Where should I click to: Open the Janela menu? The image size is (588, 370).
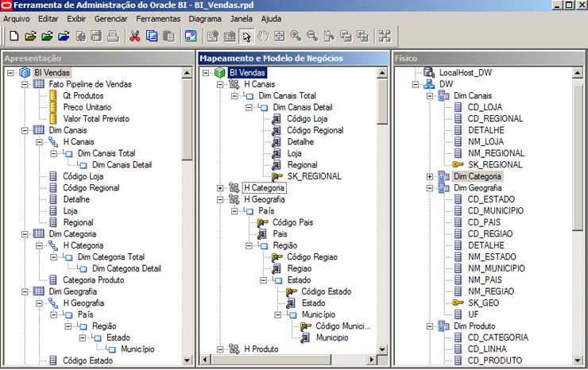pyautogui.click(x=241, y=19)
